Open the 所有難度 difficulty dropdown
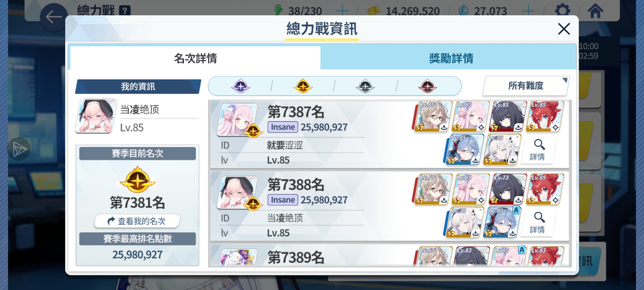The height and width of the screenshot is (290, 644). 526,86
